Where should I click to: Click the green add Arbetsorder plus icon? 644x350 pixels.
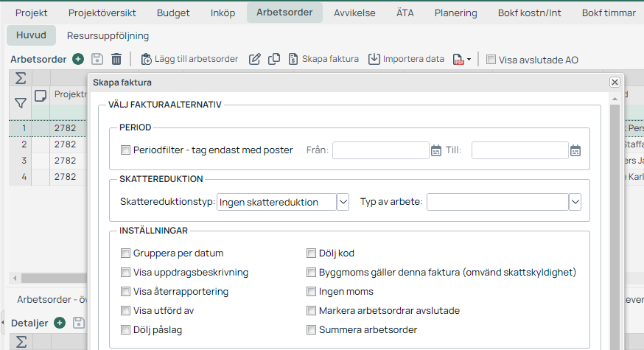point(78,59)
